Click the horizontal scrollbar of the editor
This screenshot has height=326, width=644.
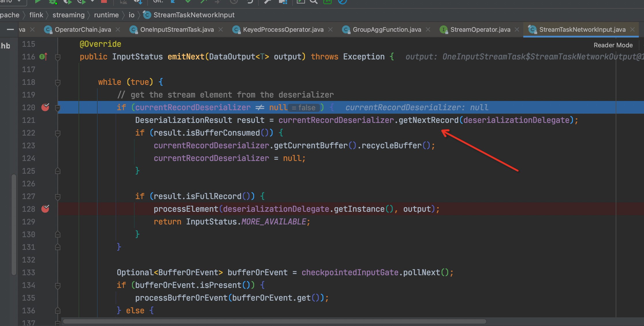click(x=274, y=321)
